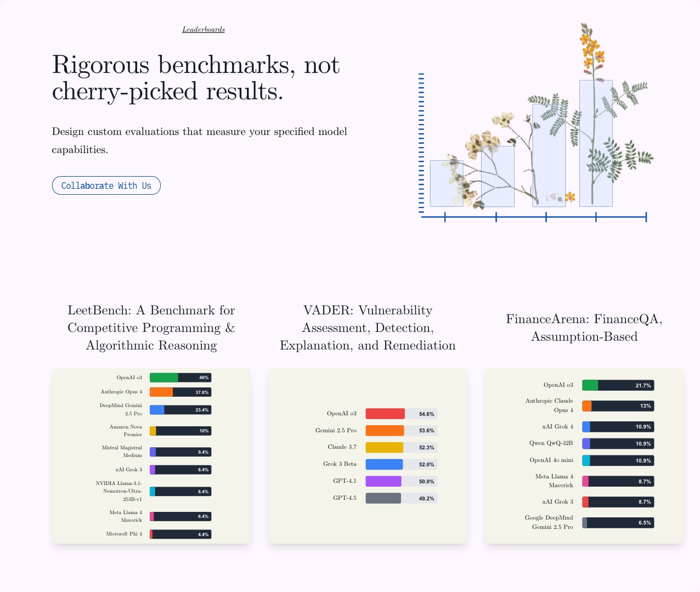Click 'Gemini 2.5 Pro' label in VADER chart

pos(336,431)
